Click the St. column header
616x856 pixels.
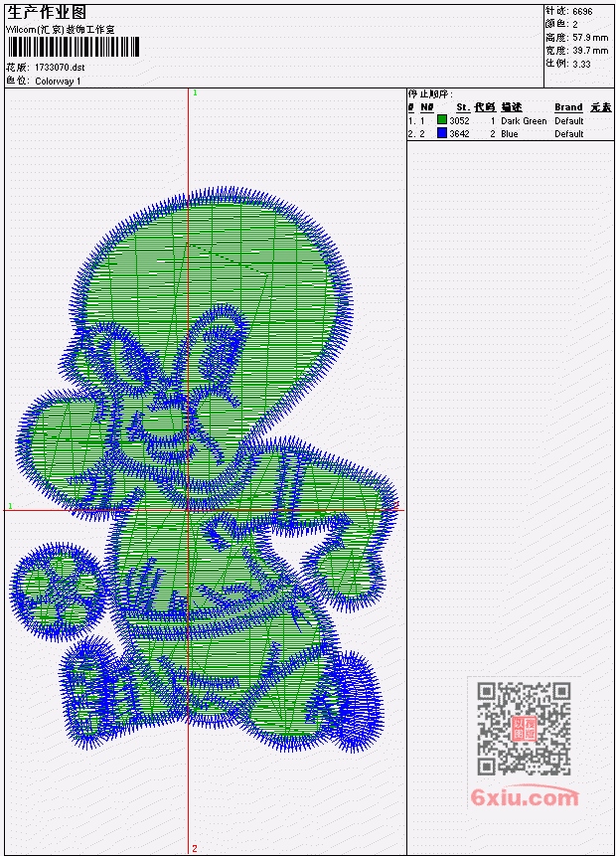click(x=463, y=107)
